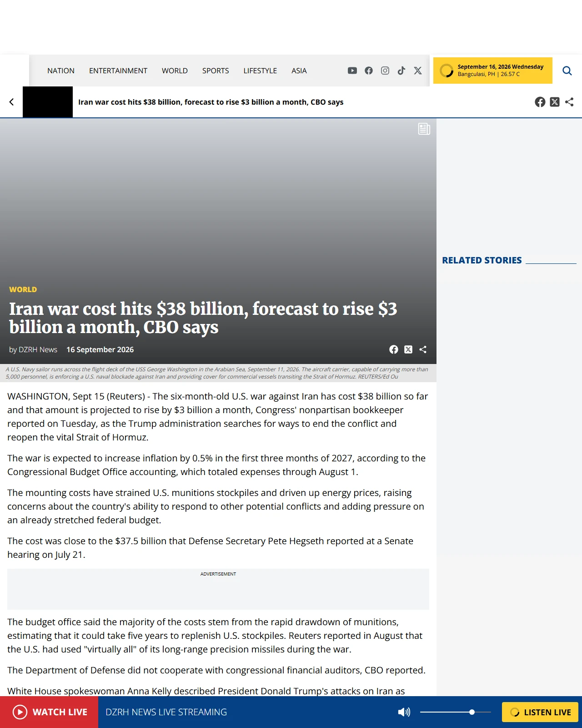Open X (Twitter) icon in navigation bar

coord(418,71)
